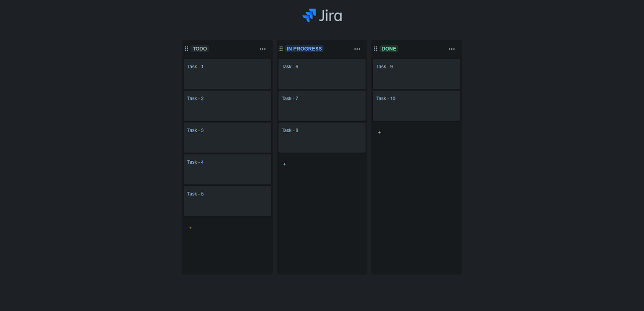The height and width of the screenshot is (311, 644).
Task: Open the DONE column options menu
Action: 451,49
